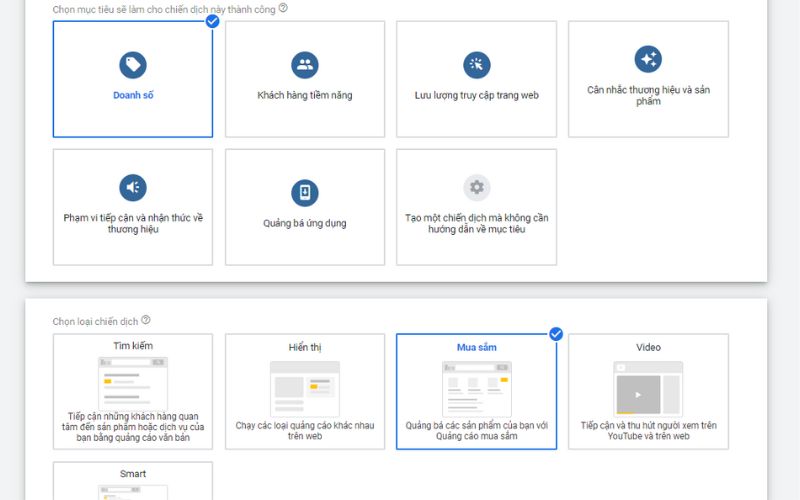
Task: Click the Khách hàng tiềm năng people icon
Action: coord(305,66)
